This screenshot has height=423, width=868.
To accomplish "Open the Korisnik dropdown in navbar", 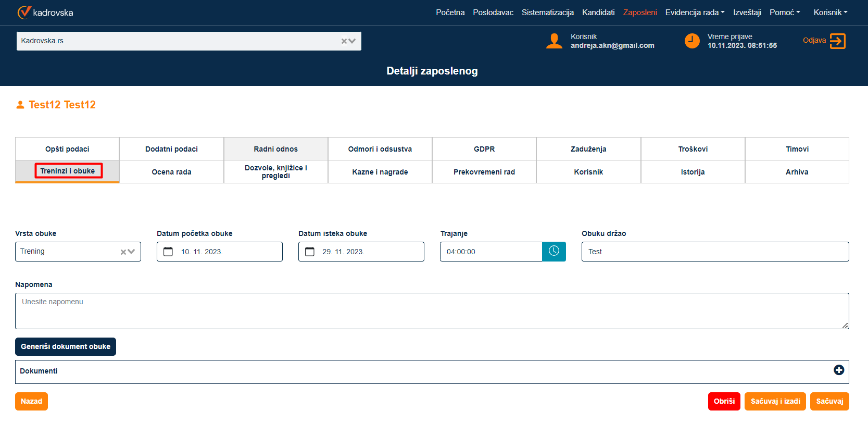I will pyautogui.click(x=830, y=13).
